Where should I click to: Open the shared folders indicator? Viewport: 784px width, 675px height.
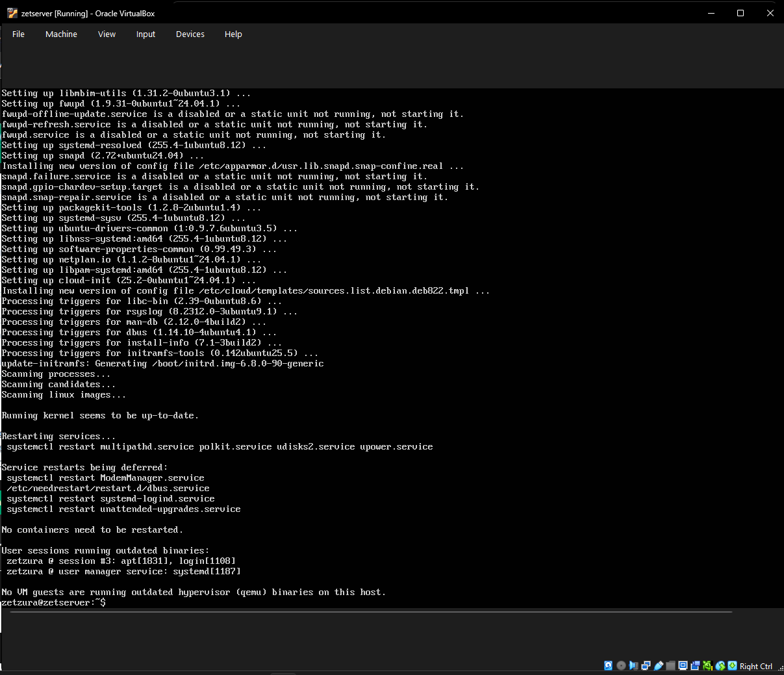pos(670,665)
